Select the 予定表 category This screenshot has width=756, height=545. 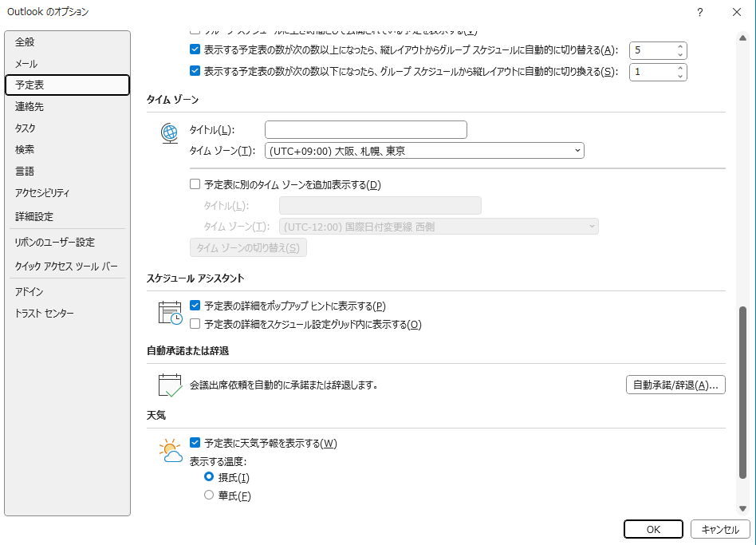coord(68,85)
